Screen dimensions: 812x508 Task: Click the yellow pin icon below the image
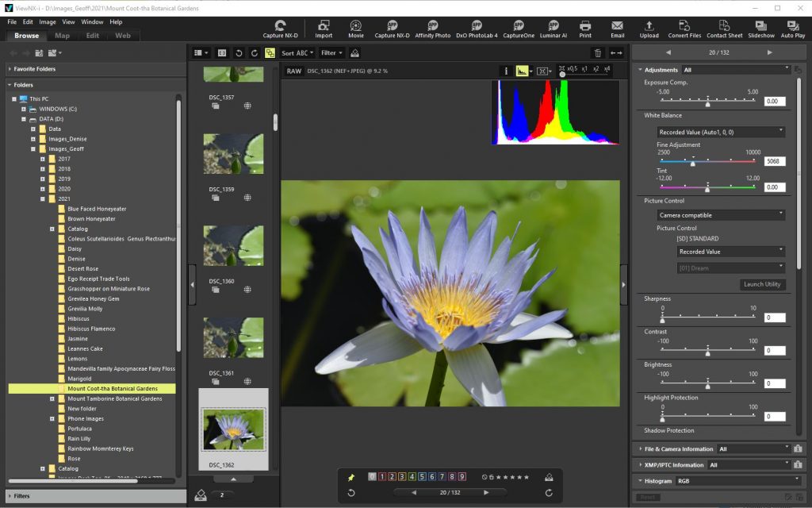[351, 477]
